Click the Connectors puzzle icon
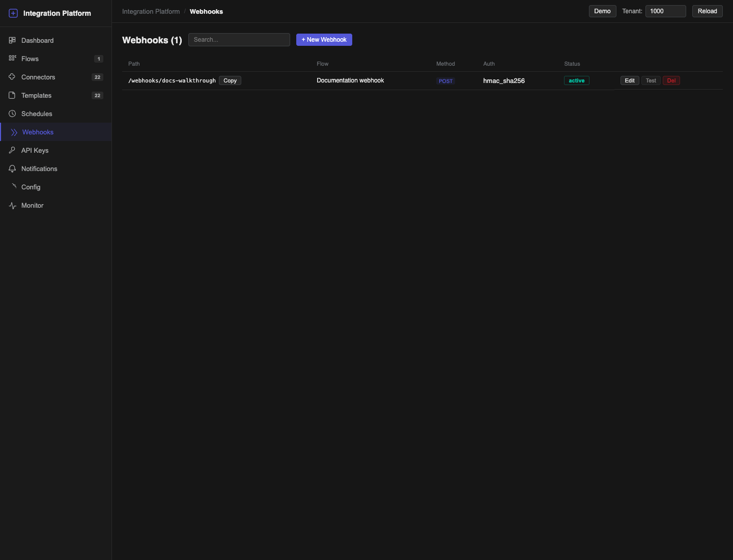Image resolution: width=733 pixels, height=560 pixels. click(12, 77)
